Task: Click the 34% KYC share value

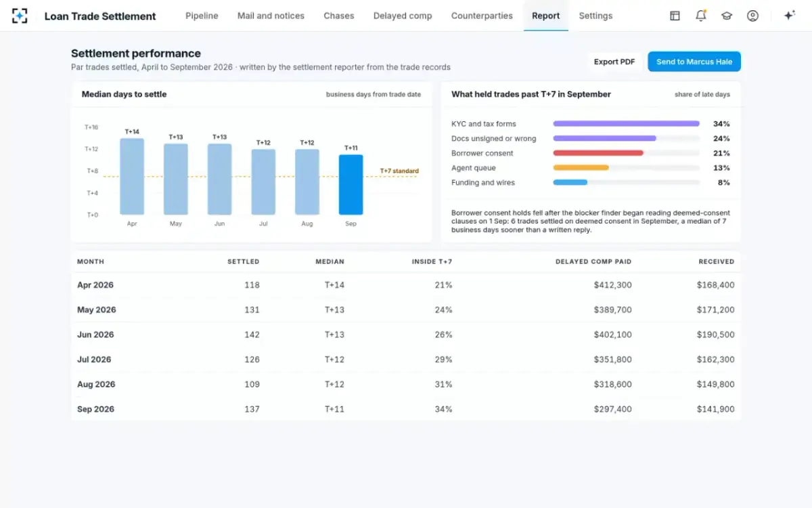Action: coord(721,124)
